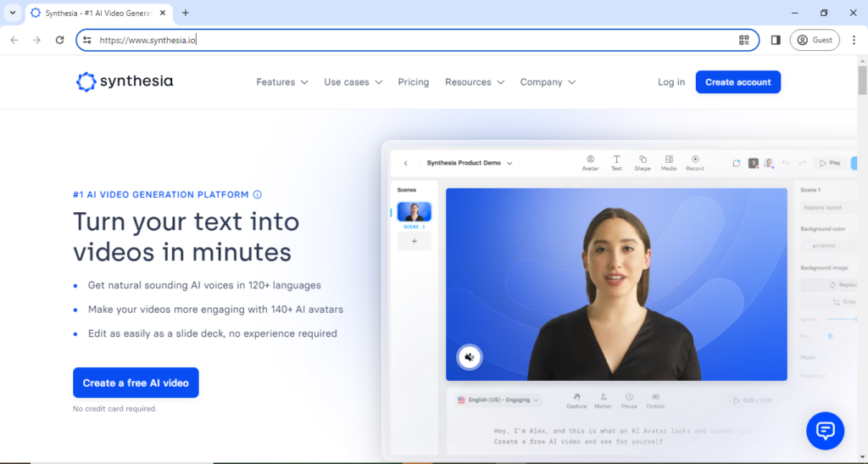Click the site information icon in address bar
This screenshot has width=868, height=464.
(x=87, y=40)
